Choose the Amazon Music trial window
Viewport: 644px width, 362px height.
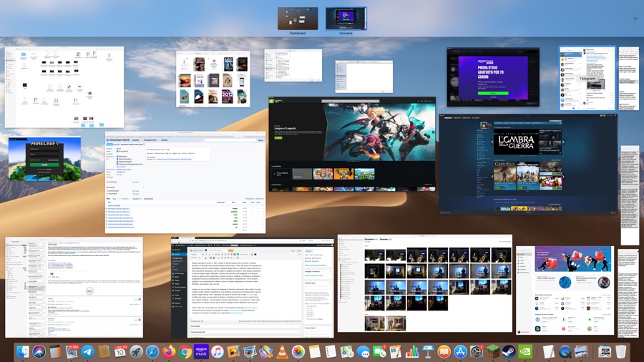493,77
